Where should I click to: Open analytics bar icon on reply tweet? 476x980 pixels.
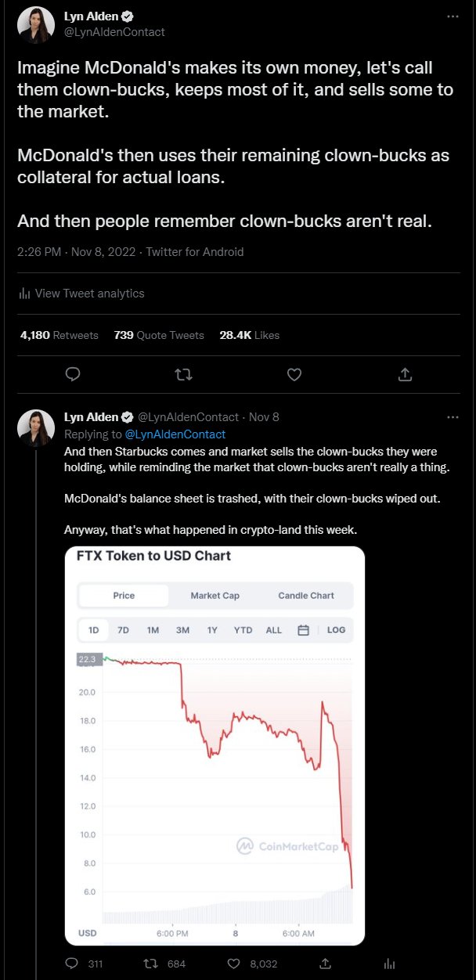389,964
